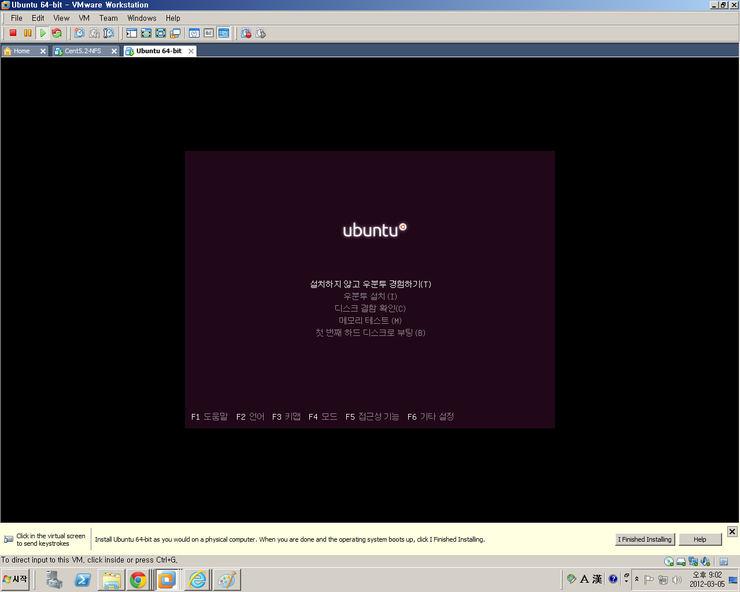Click 'F4 모드' modes entry
The image size is (740, 592).
pos(323,416)
